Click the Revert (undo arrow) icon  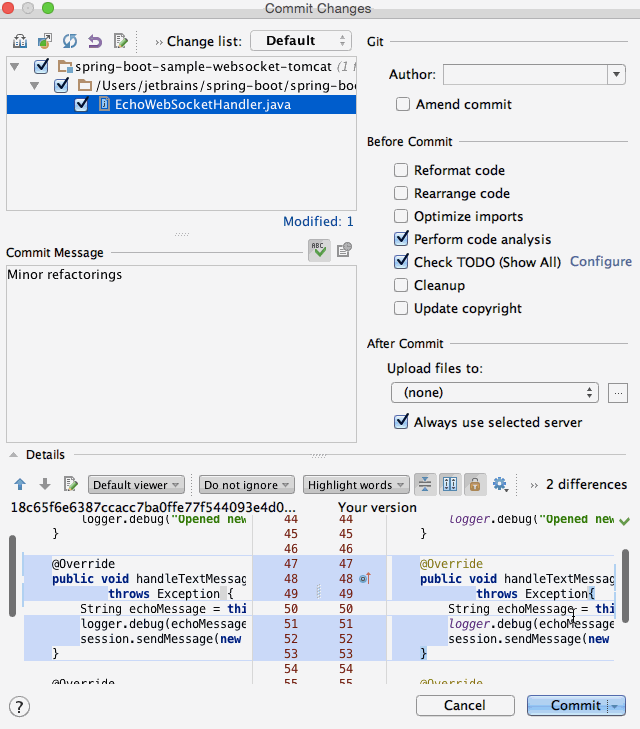click(95, 41)
